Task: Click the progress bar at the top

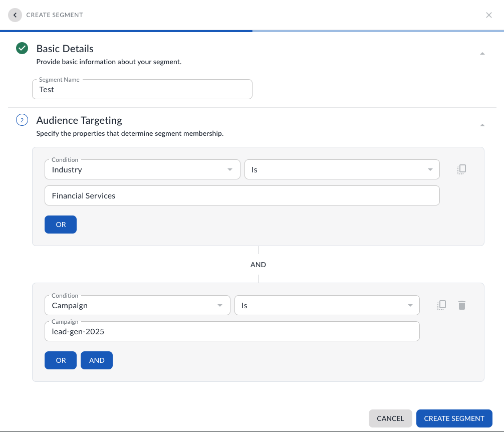Action: tap(252, 31)
